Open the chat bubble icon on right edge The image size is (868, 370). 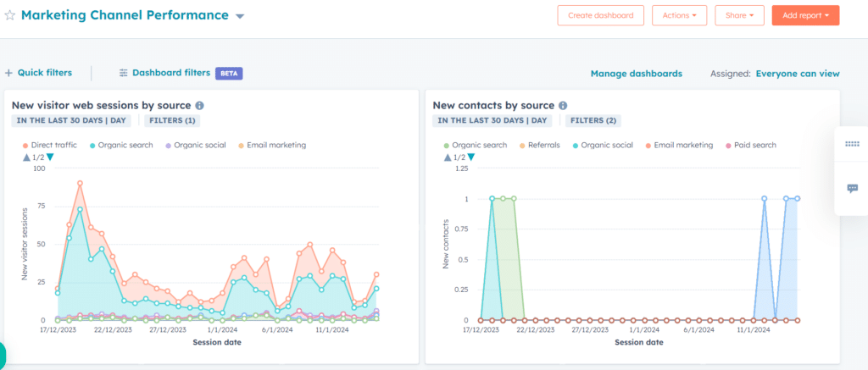[852, 188]
